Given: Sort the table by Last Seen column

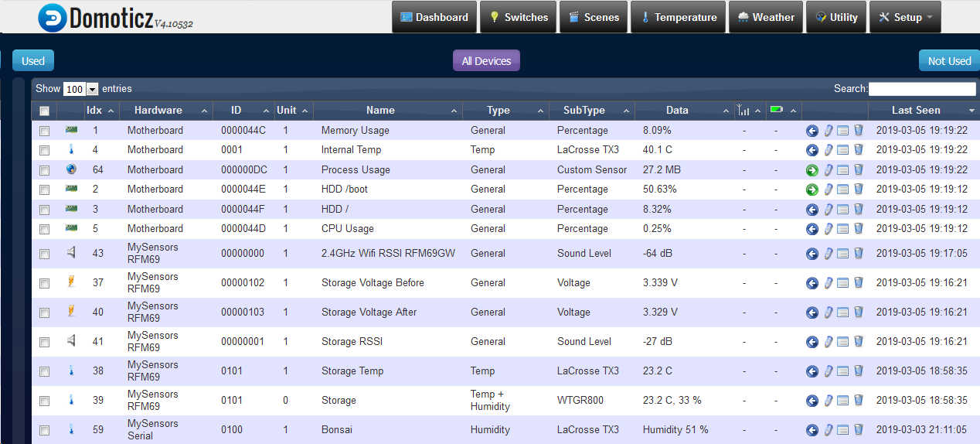Looking at the screenshot, I should [916, 111].
